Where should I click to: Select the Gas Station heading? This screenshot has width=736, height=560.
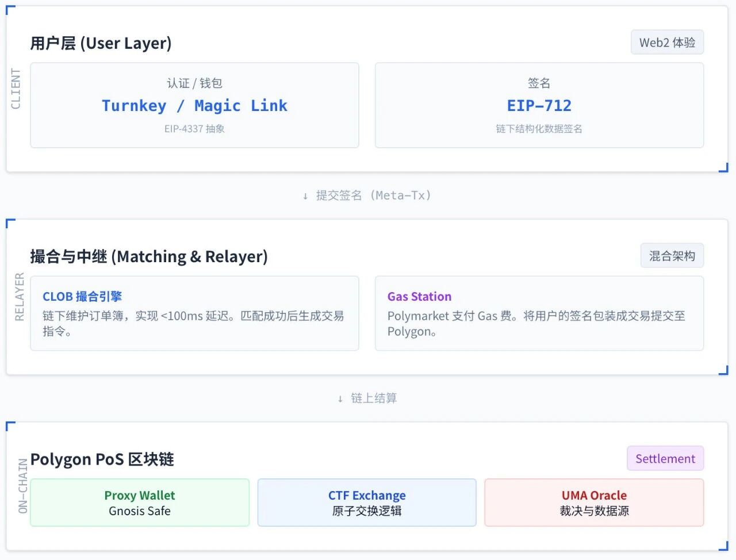point(419,297)
